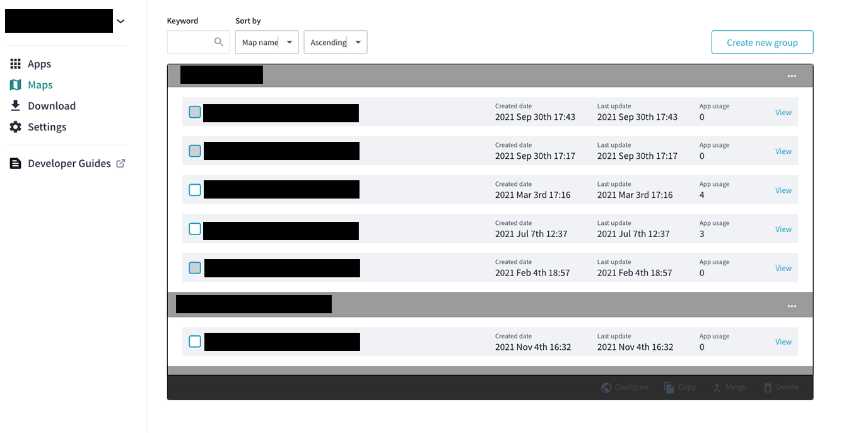Open Settings via the gear icon
Image resolution: width=868 pixels, height=433 pixels.
pyautogui.click(x=15, y=127)
